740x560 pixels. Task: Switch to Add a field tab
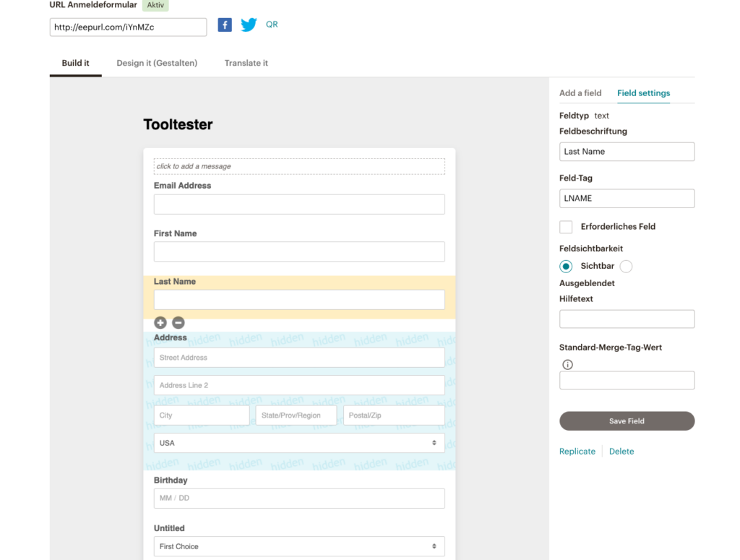pyautogui.click(x=580, y=93)
